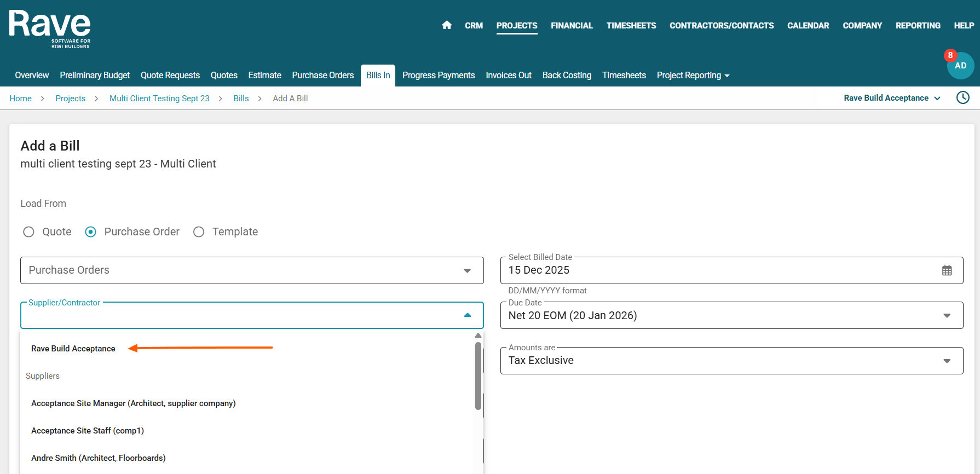Screen dimensions: 980x474
Task: Go to Multi Client Testing Sept 23 breadcrumb
Action: click(159, 99)
